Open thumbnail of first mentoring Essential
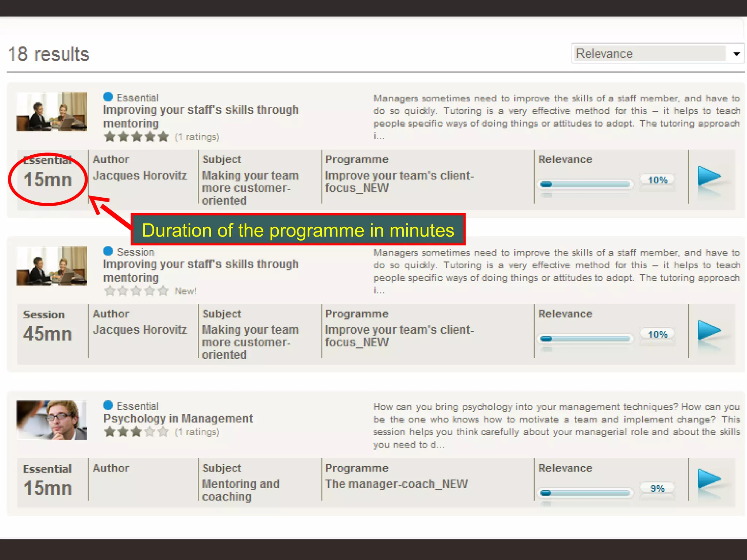The width and height of the screenshot is (747, 560). 51,112
